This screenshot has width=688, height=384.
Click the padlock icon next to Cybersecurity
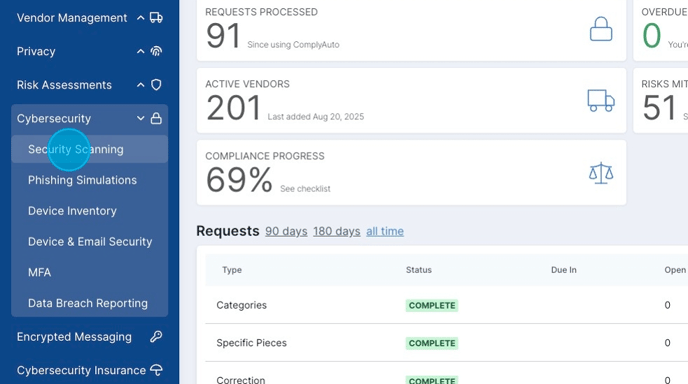click(x=156, y=118)
